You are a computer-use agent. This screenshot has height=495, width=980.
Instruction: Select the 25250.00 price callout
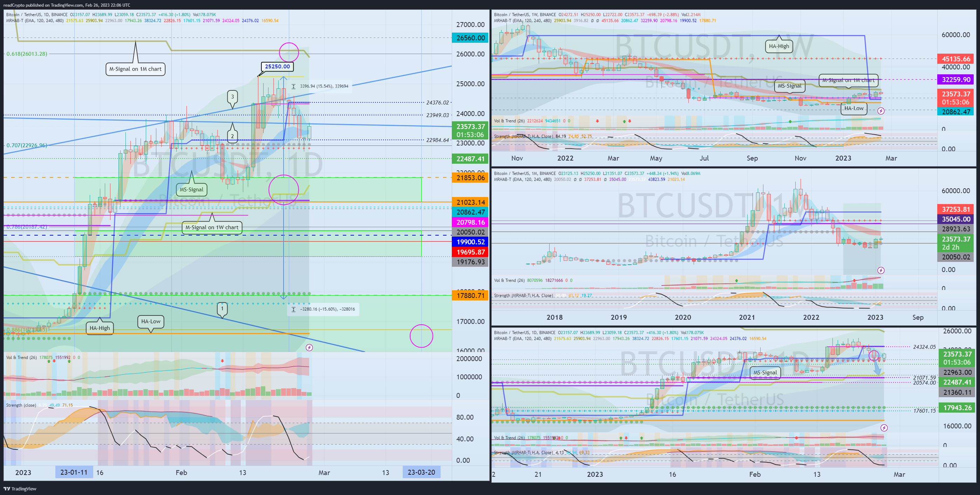pos(277,67)
